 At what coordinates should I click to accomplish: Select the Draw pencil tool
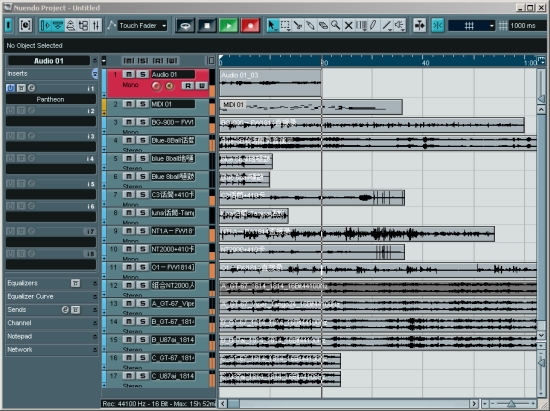pyautogui.click(x=374, y=25)
